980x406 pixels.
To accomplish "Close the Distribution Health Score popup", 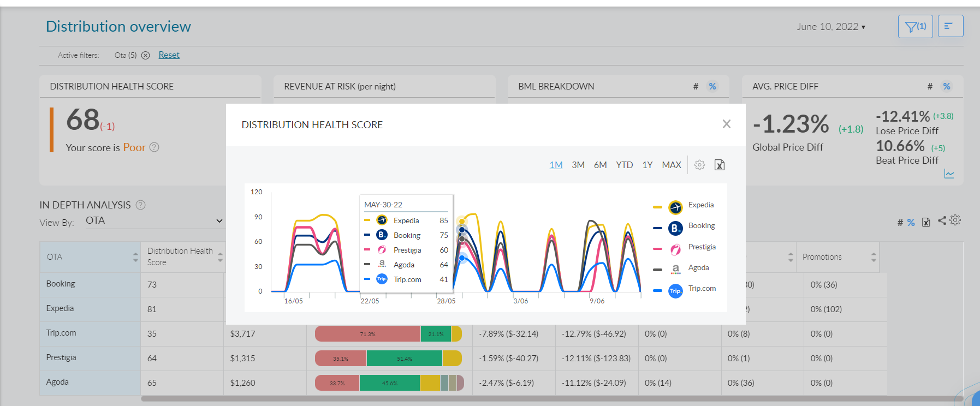I will coord(726,124).
